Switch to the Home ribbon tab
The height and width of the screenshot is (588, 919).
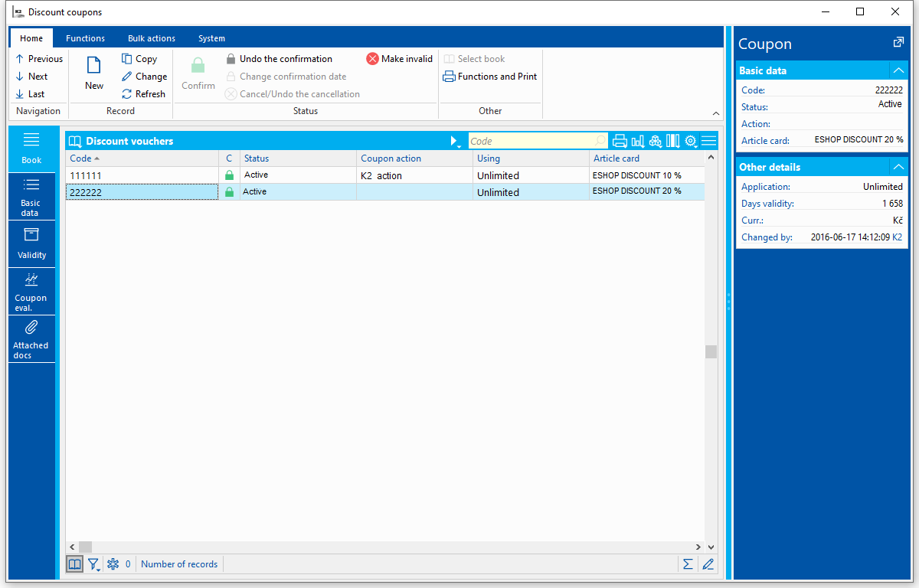31,38
